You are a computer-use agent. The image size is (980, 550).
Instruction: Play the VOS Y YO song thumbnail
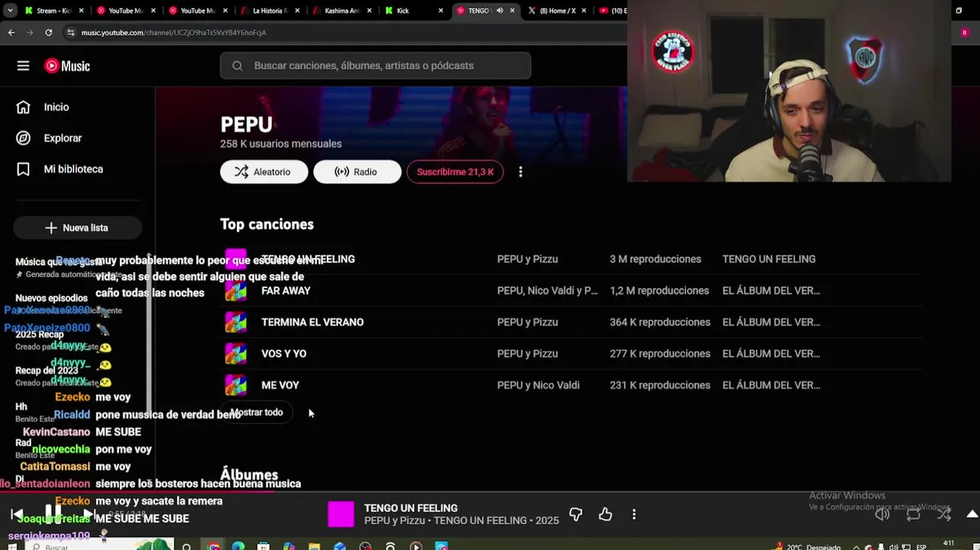click(236, 354)
